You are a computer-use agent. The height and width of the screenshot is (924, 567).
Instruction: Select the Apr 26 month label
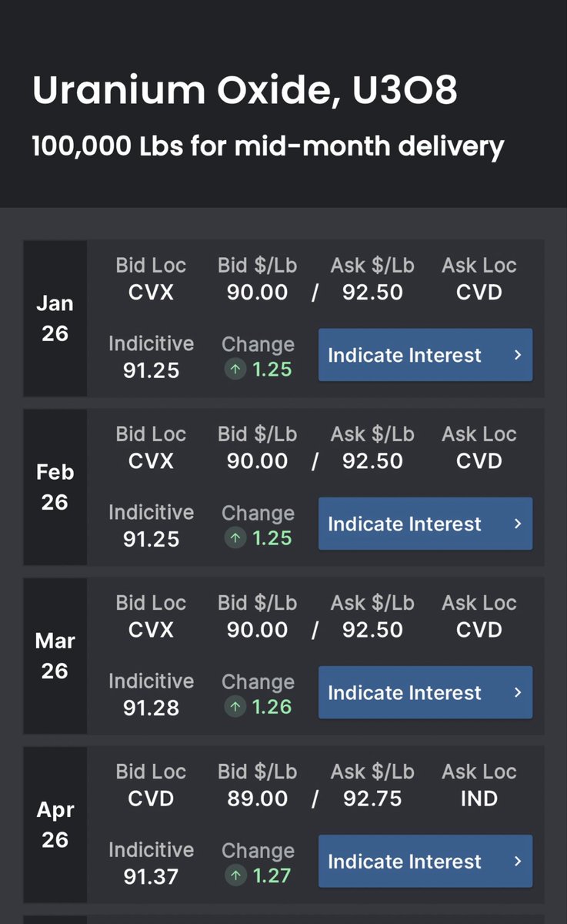pyautogui.click(x=55, y=824)
